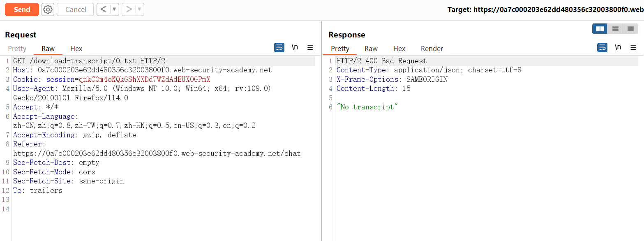
Task: Expand the forward history dropdown arrow
Action: pyautogui.click(x=139, y=9)
